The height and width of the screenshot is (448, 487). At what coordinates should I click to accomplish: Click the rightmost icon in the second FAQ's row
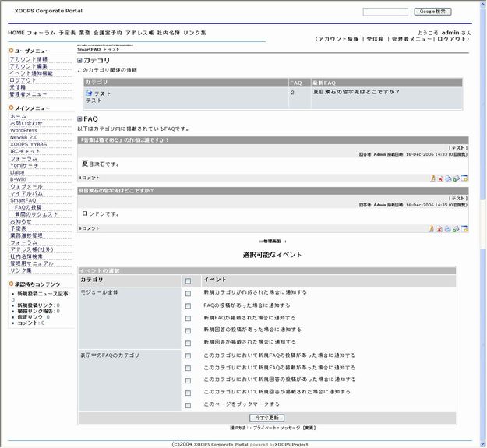(464, 229)
